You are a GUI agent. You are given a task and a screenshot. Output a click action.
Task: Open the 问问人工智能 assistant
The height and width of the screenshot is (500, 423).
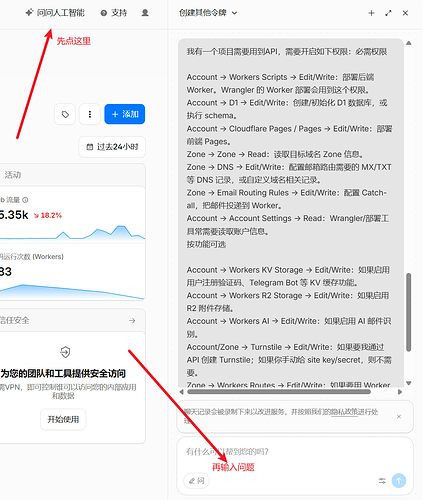pos(55,13)
